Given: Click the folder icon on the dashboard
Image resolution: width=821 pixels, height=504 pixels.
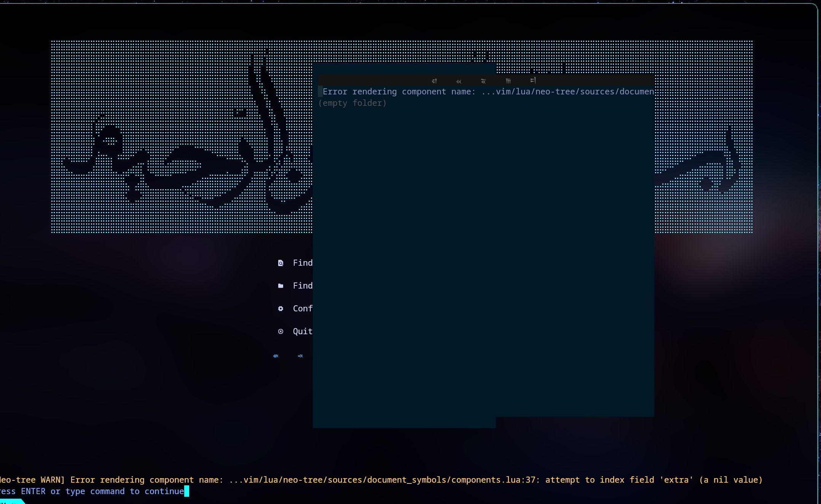Looking at the screenshot, I should tap(281, 286).
